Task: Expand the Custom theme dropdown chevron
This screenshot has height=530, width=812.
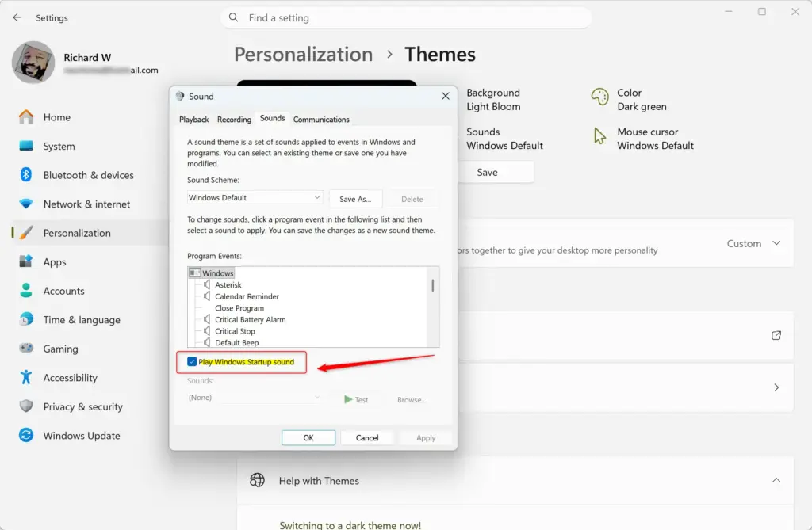Action: [776, 243]
